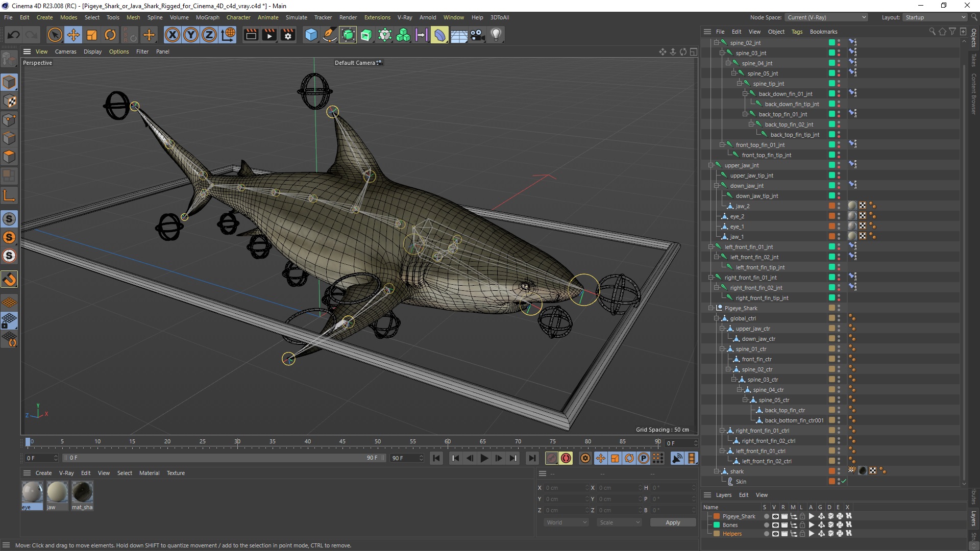
Task: Collapse upper_jaw_jnt tree node
Action: 710,165
